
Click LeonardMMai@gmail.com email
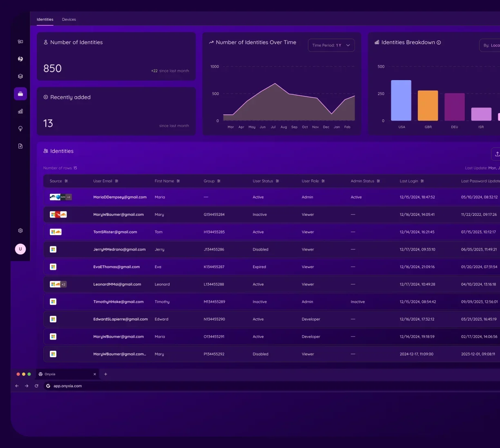point(117,284)
